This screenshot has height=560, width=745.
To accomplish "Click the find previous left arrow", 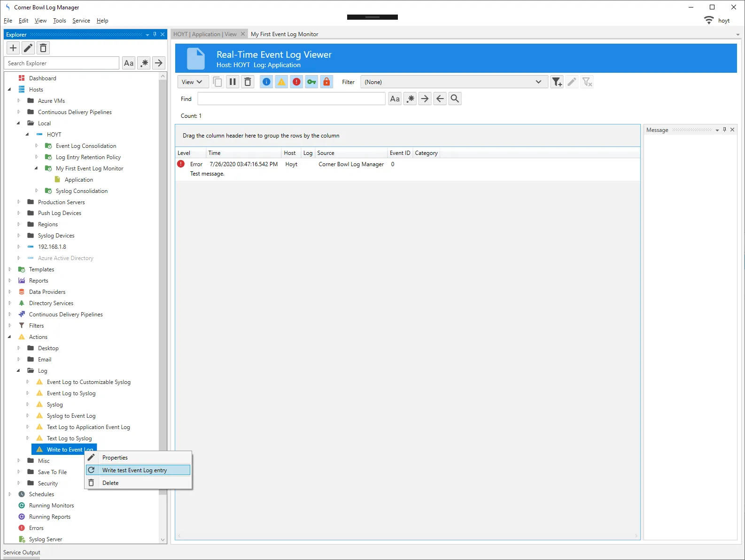I will click(x=440, y=99).
